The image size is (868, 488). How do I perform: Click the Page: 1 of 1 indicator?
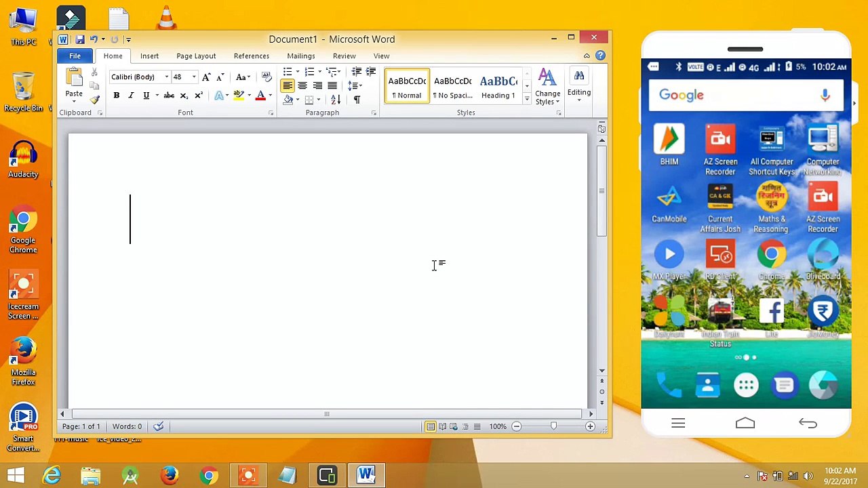click(81, 426)
